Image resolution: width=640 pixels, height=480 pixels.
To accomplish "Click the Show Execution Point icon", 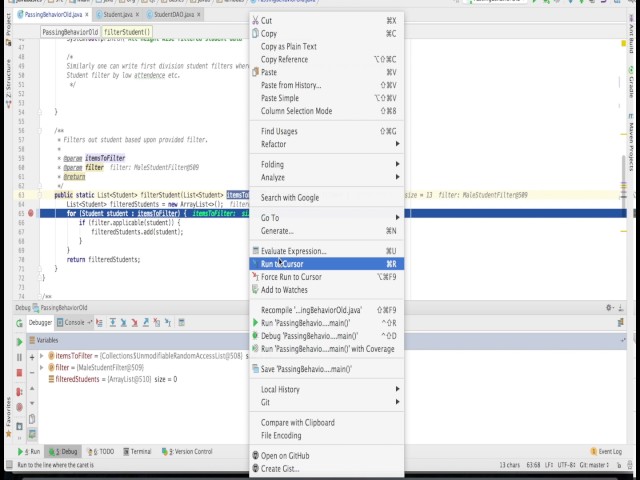I will click(x=99, y=322).
